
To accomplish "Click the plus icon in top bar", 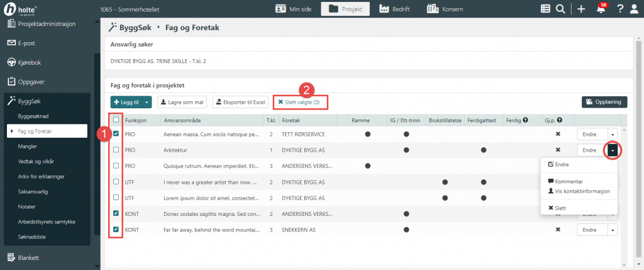I will (x=581, y=9).
